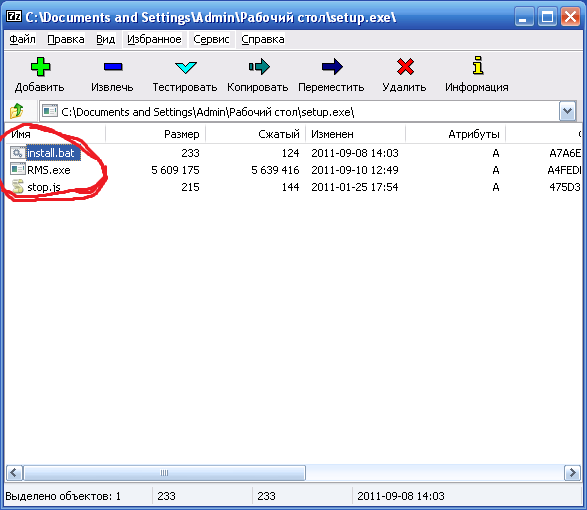
Task: Click the green plus Добавить icon
Action: pos(40,67)
